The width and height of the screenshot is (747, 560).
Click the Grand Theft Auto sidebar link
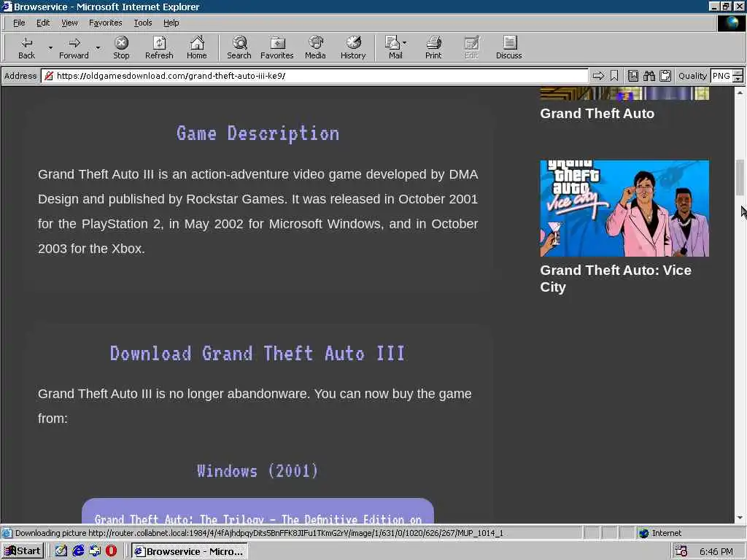597,113
